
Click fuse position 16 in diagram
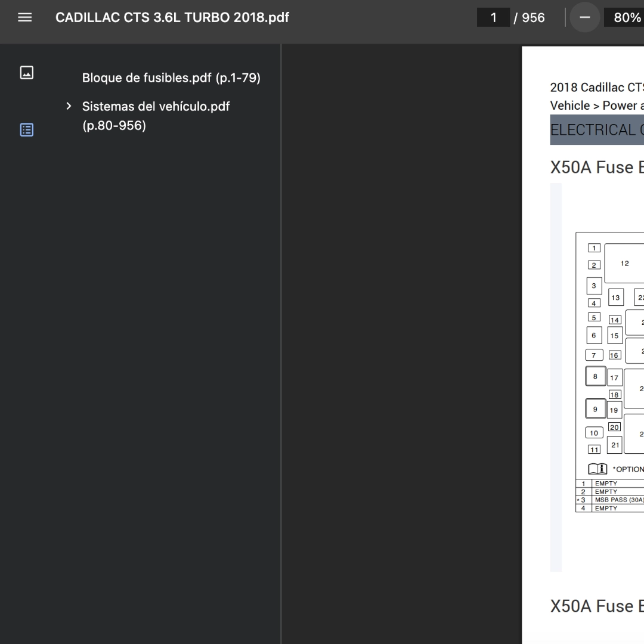pyautogui.click(x=614, y=355)
